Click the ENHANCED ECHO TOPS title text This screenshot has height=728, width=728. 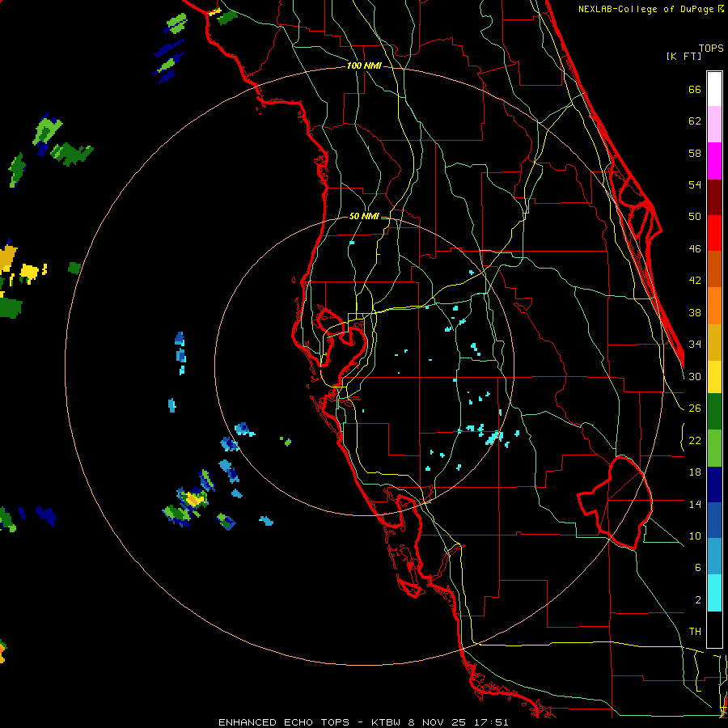click(x=284, y=722)
